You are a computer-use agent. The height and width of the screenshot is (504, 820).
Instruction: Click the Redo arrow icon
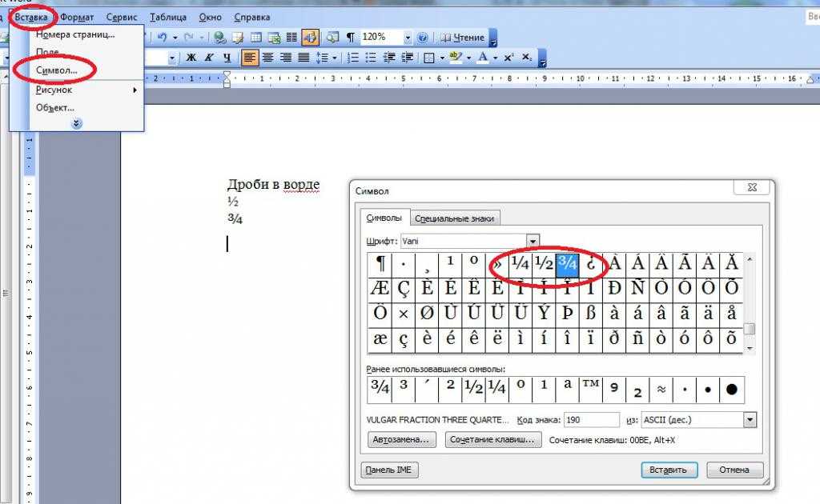(189, 37)
